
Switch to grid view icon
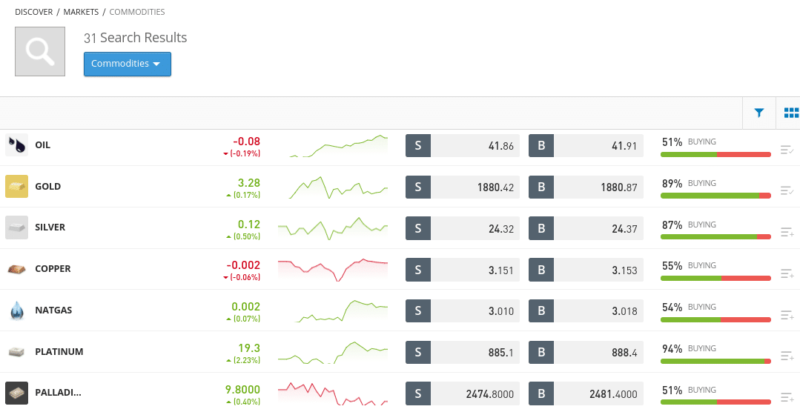pyautogui.click(x=791, y=113)
